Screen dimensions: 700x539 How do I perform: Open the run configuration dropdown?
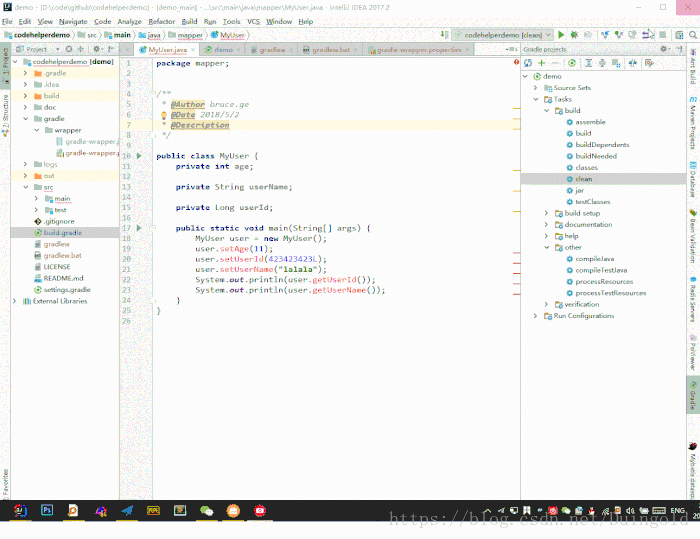(503, 35)
